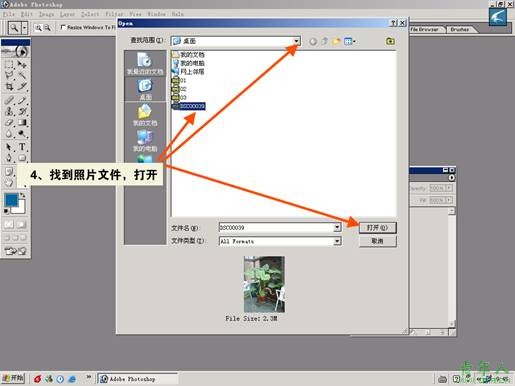The height and width of the screenshot is (386, 515).
Task: Open My Documents shortcut in places bar
Action: click(145, 115)
